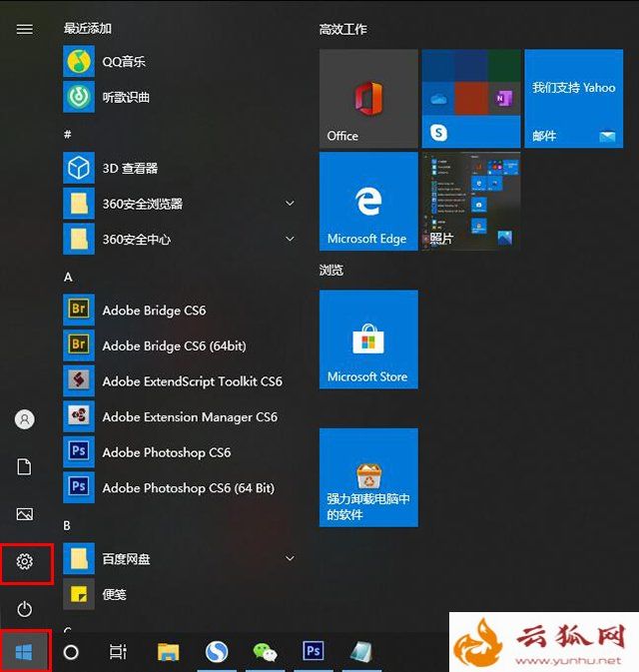Expand the hamburger menu at top
The image size is (639, 672).
click(x=24, y=29)
